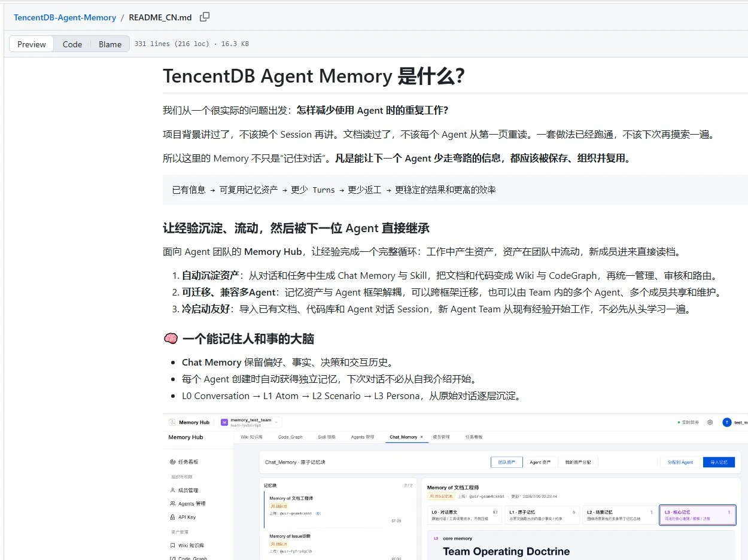
Task: Select the "L3 · 核心记忆" level card
Action: pyautogui.click(x=697, y=515)
